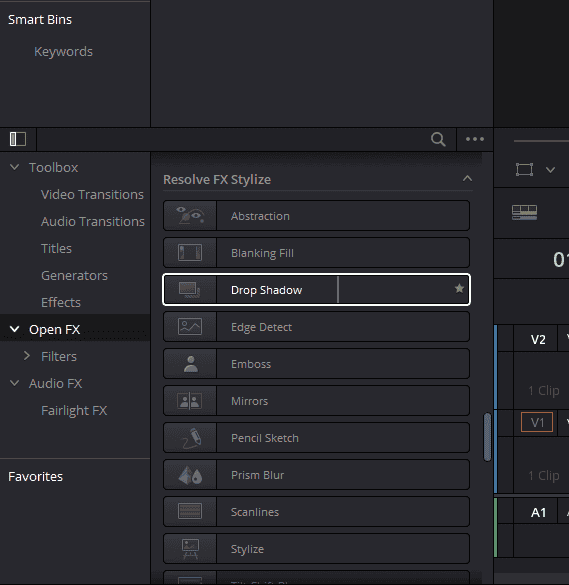Click the transform overlay rectangle icon
This screenshot has width=569, height=585.
tap(524, 169)
